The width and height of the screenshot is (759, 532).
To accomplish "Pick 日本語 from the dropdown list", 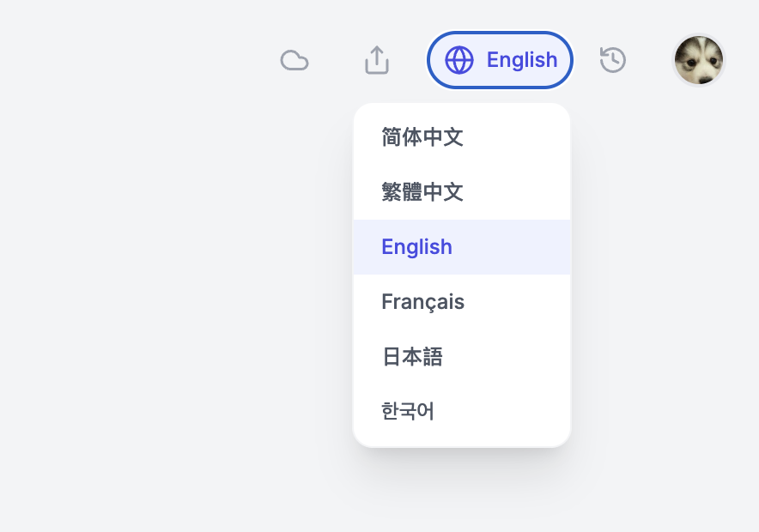I will click(412, 357).
